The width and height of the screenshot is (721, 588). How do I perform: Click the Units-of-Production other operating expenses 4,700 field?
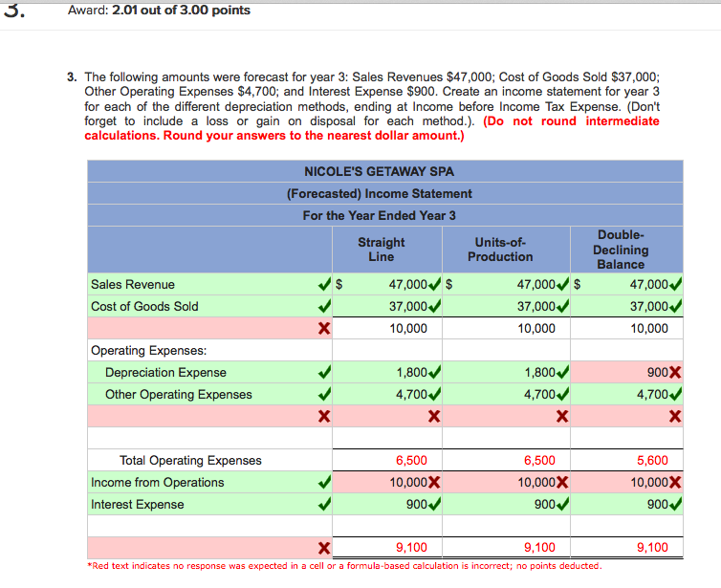[506, 395]
